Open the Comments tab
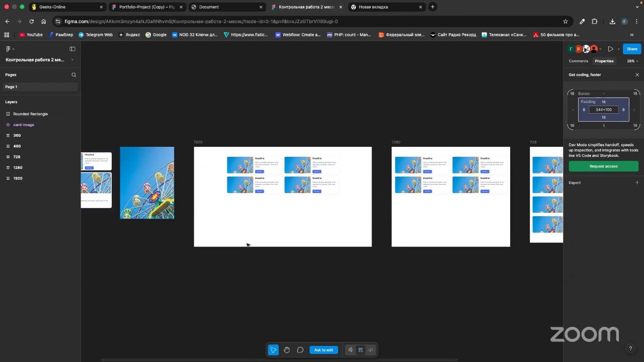644x362 pixels. click(x=578, y=61)
